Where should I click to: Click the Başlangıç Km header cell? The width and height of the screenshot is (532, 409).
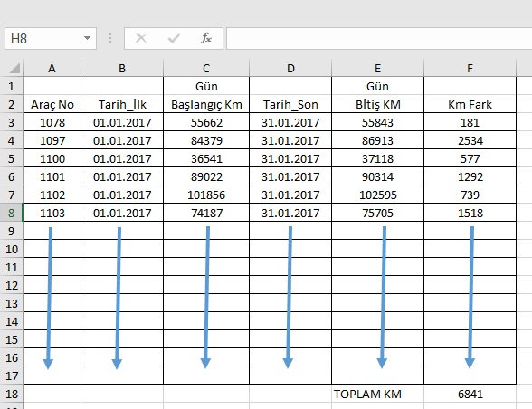point(206,104)
